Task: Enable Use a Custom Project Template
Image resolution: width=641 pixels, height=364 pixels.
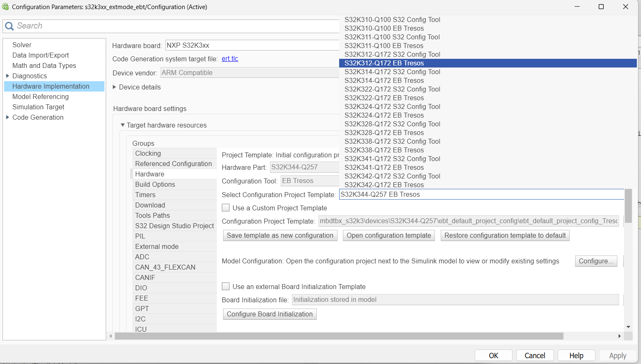Action: coord(226,207)
